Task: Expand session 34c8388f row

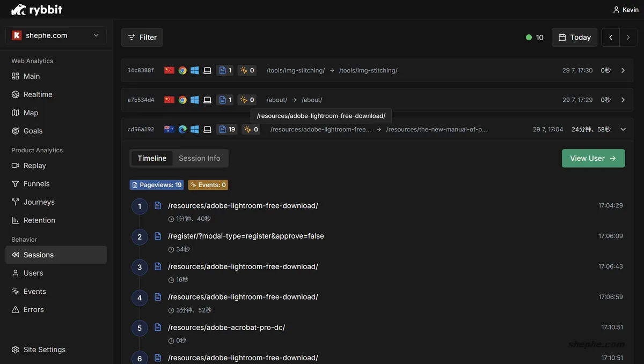Action: (623, 70)
